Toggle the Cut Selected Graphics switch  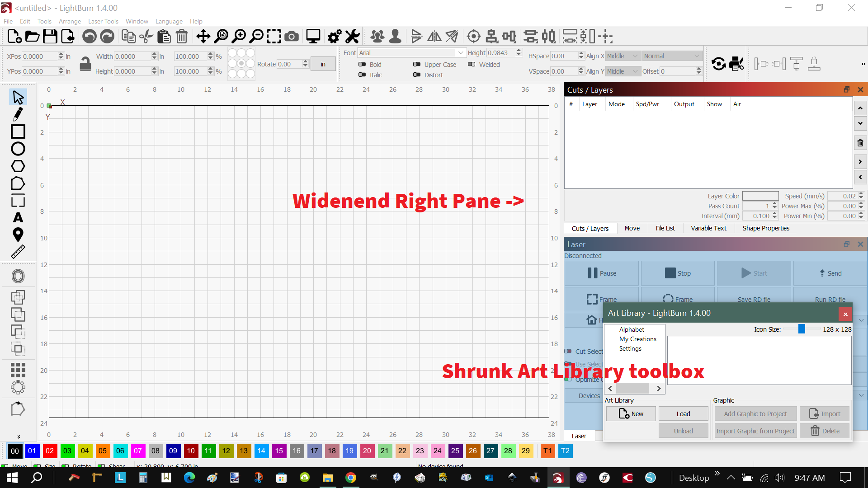[x=568, y=352]
